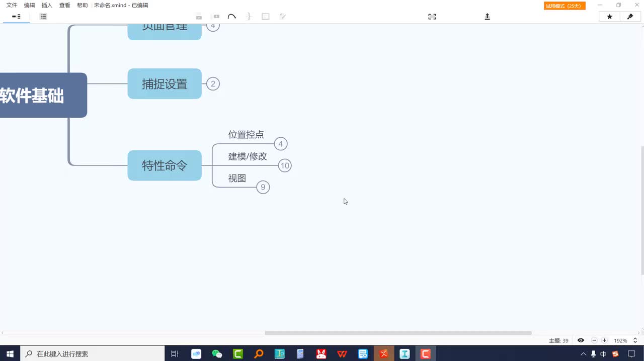
Task: Open the orange magnifier search app on taskbar
Action: coord(259,354)
